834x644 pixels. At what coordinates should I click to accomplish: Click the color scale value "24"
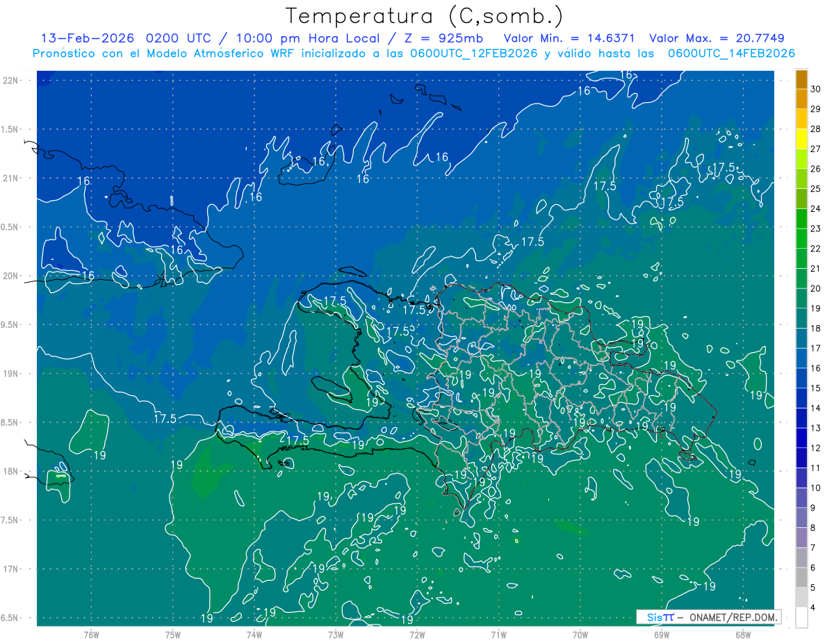816,208
